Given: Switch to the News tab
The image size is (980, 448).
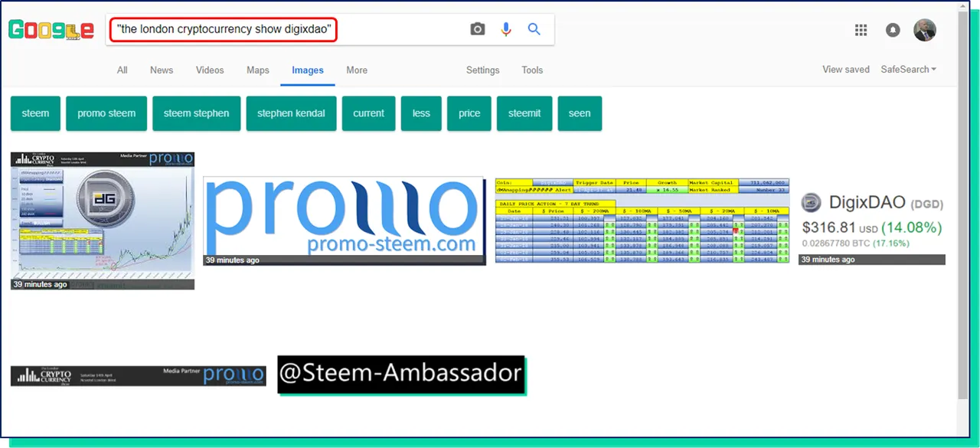Looking at the screenshot, I should coord(162,70).
